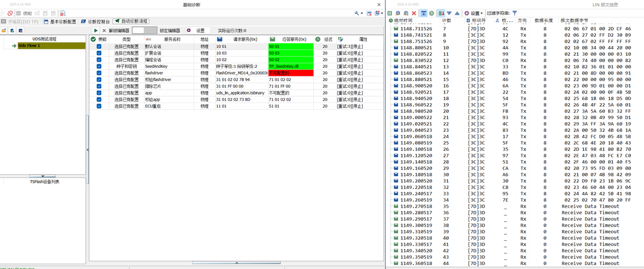The width and height of the screenshot is (644, 269).
Task: Click the green clock time-mode icon in LIN toolbar
Action: (432, 13)
